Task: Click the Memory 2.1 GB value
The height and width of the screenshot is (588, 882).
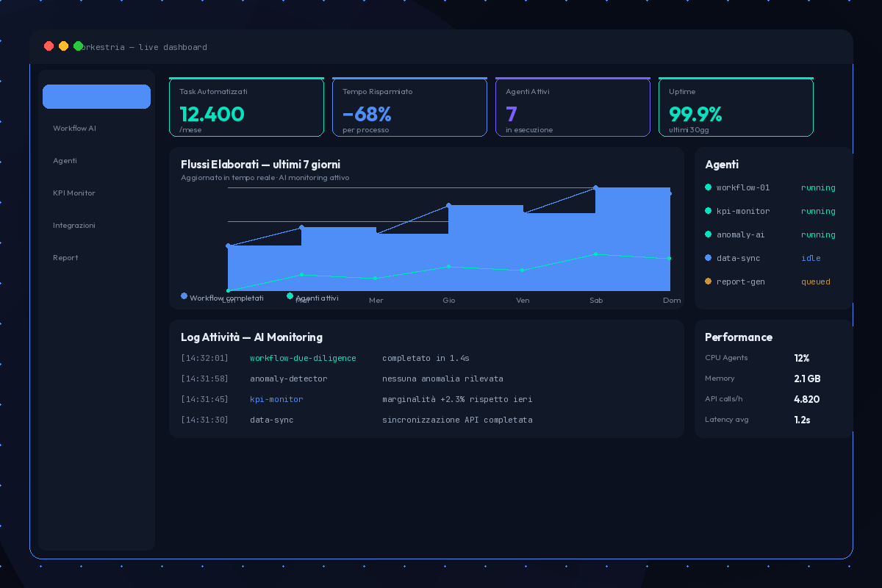Action: 807,379
